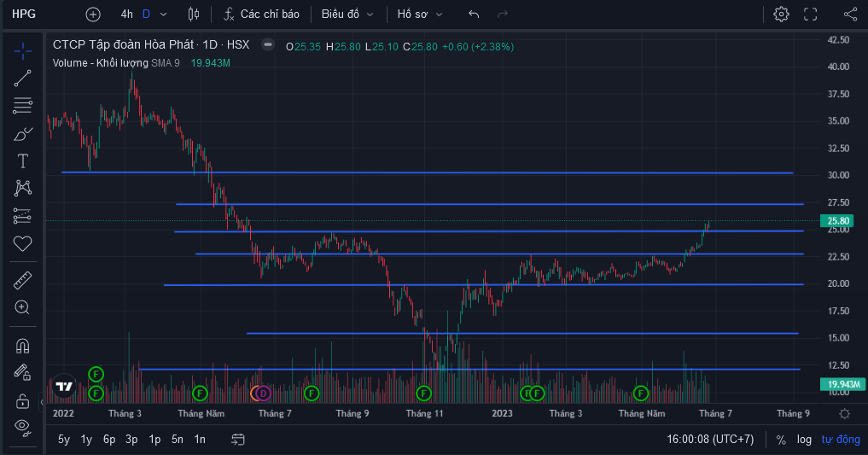Click the Volume - Khối lượng SMA 9 legend
Image resolution: width=868 pixels, height=455 pixels.
coord(116,63)
